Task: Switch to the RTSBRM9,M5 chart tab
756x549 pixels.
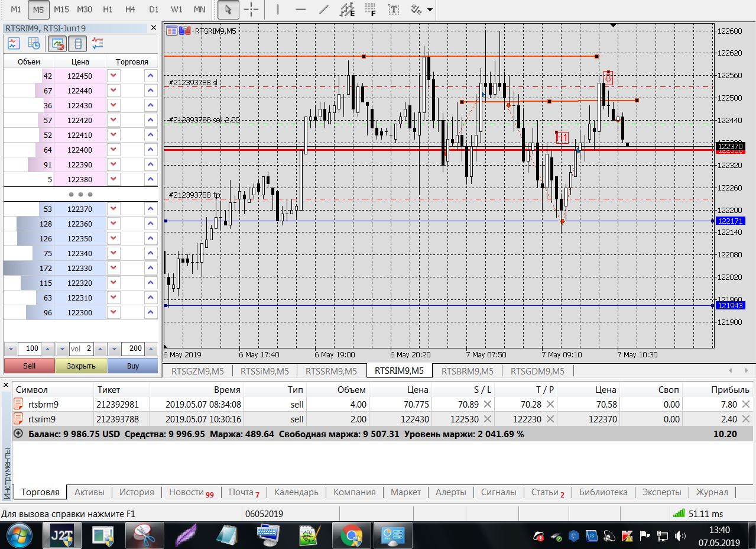Action: pos(467,371)
